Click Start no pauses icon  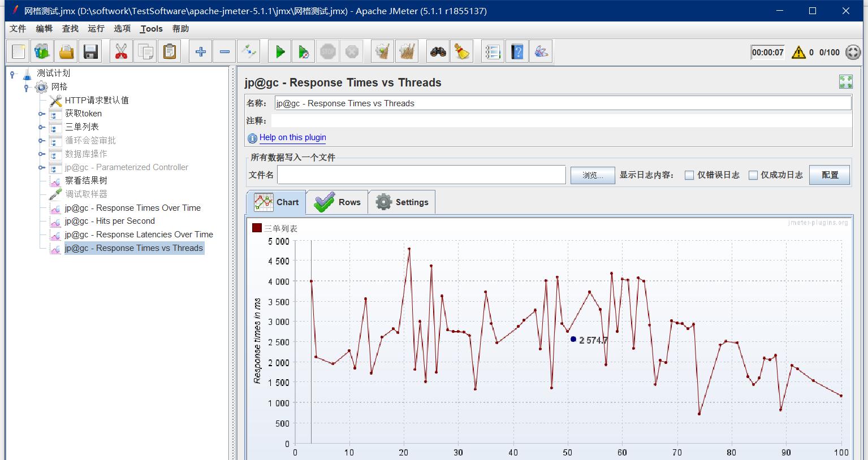coord(304,52)
